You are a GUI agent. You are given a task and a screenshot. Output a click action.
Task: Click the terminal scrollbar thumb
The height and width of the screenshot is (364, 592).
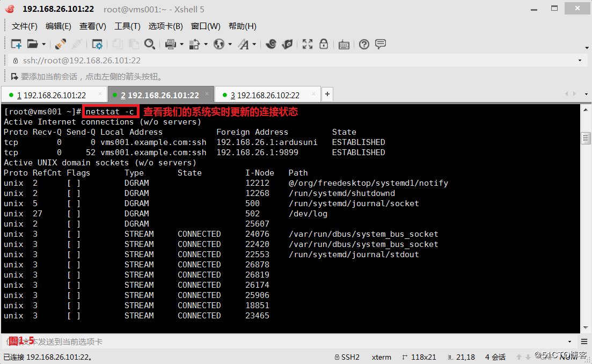(x=586, y=138)
